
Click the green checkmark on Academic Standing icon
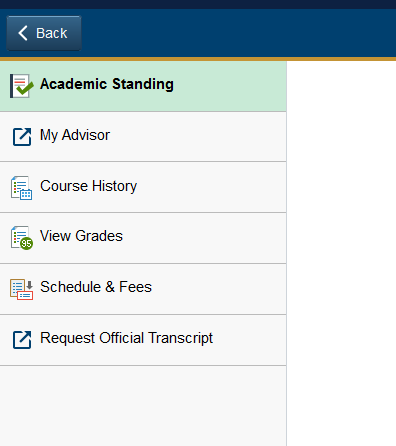coord(25,87)
